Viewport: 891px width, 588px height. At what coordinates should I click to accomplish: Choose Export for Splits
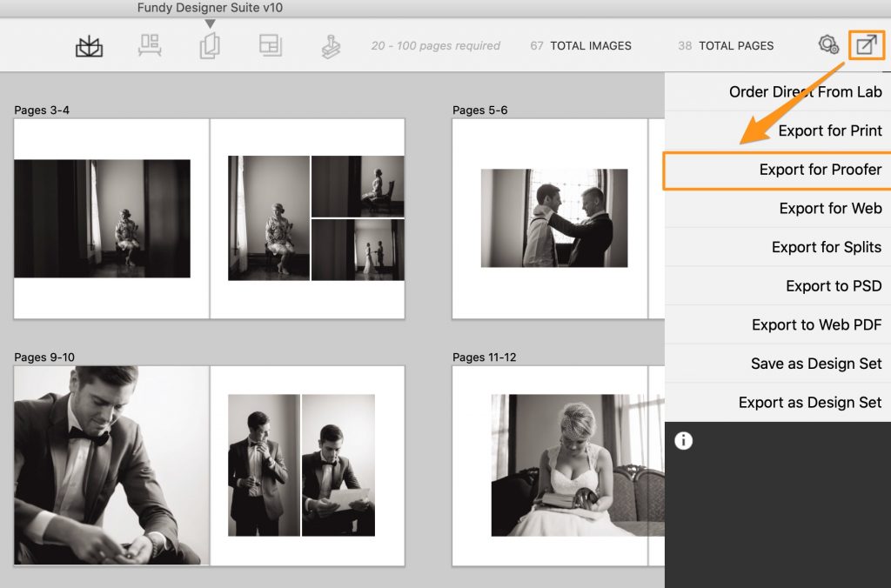(x=778, y=247)
